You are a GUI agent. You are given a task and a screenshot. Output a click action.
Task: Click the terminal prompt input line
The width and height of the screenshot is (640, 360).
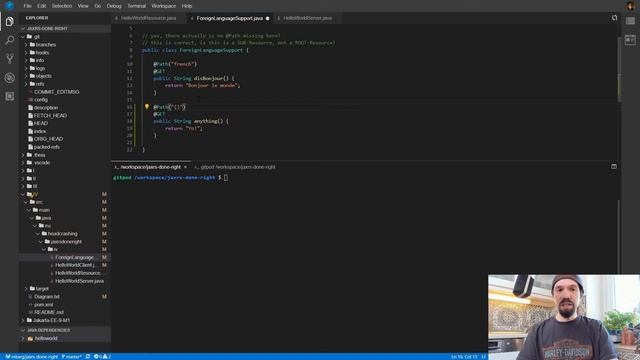click(226, 178)
